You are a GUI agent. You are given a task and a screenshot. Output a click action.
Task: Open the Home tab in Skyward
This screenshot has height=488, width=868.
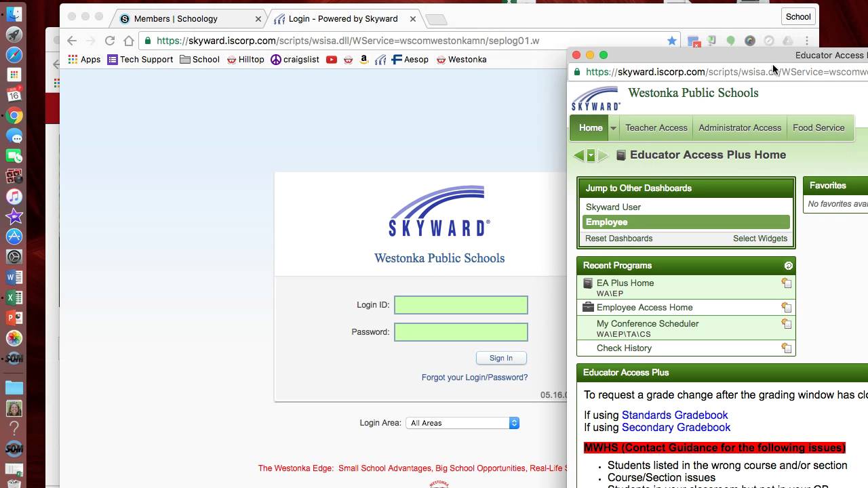coord(590,128)
